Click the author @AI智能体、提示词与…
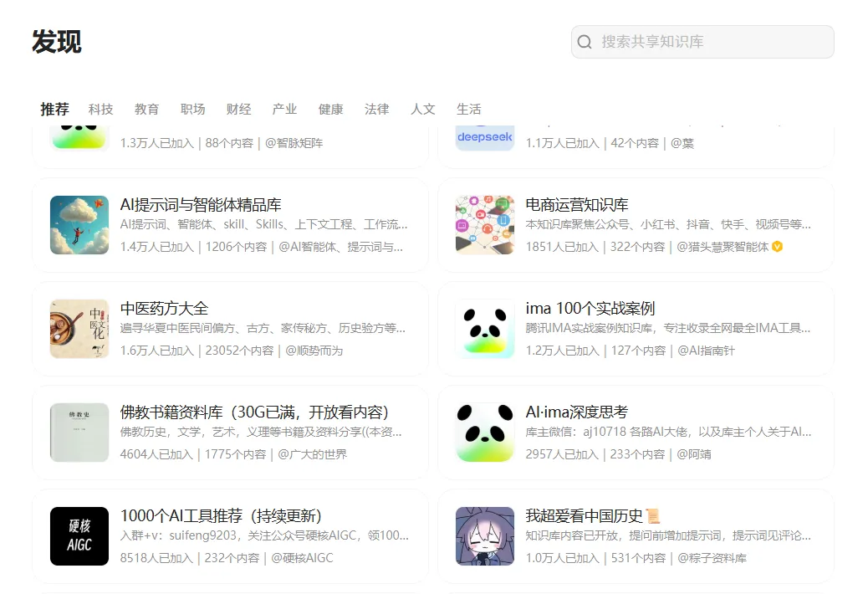The width and height of the screenshot is (868, 594). pyautogui.click(x=340, y=247)
